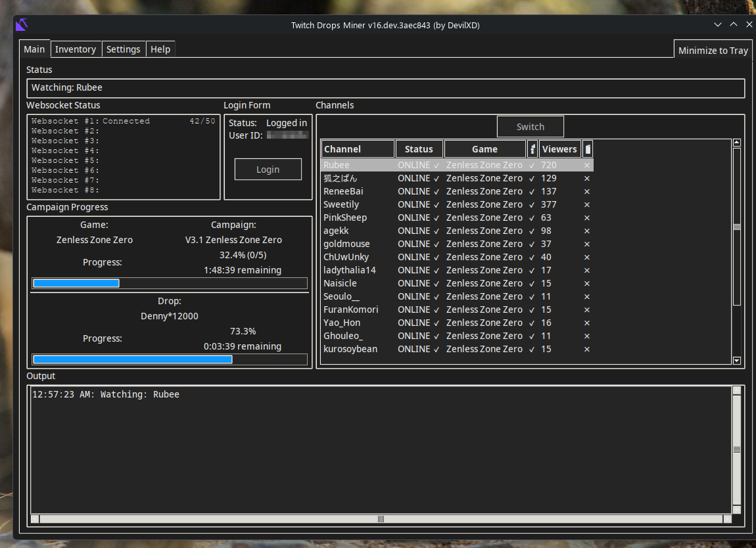Click the X mark in the PinkSheep row
The height and width of the screenshot is (548, 756).
(587, 218)
